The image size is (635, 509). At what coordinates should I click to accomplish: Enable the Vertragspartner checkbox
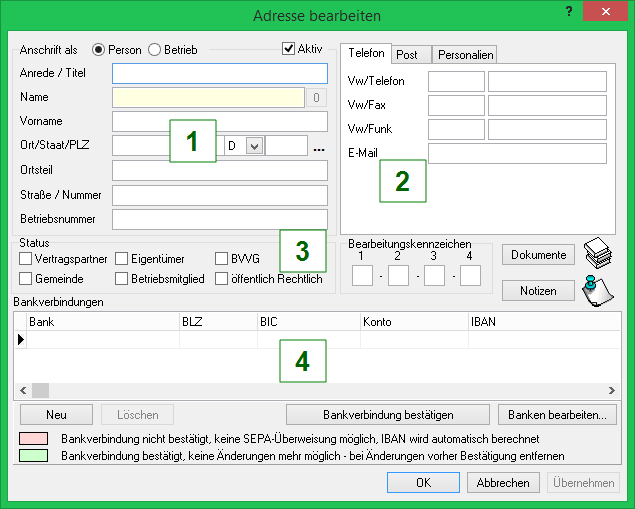coord(26,259)
